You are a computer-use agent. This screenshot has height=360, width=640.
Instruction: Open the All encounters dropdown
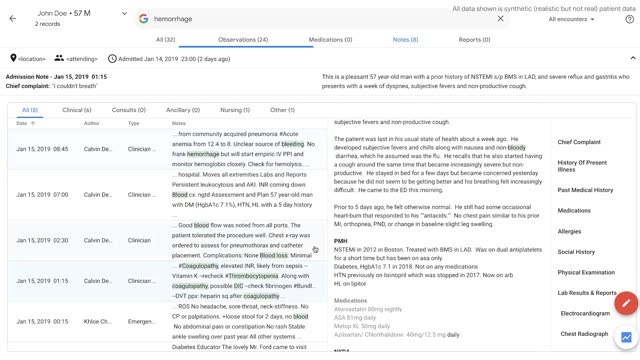pyautogui.click(x=571, y=19)
